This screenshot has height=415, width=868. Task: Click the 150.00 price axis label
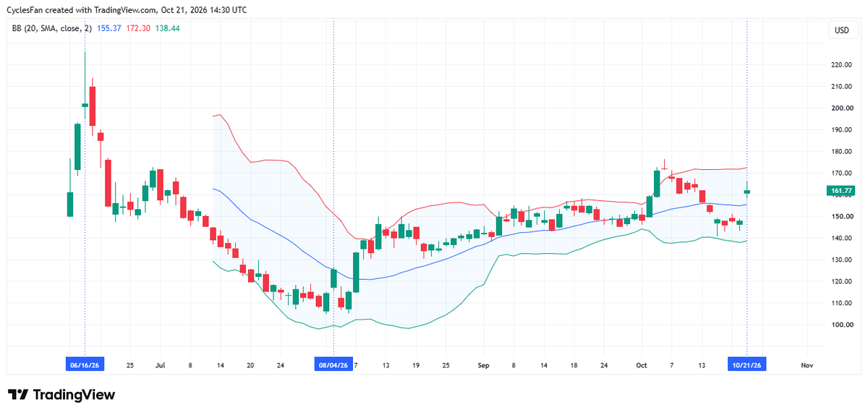tap(841, 216)
